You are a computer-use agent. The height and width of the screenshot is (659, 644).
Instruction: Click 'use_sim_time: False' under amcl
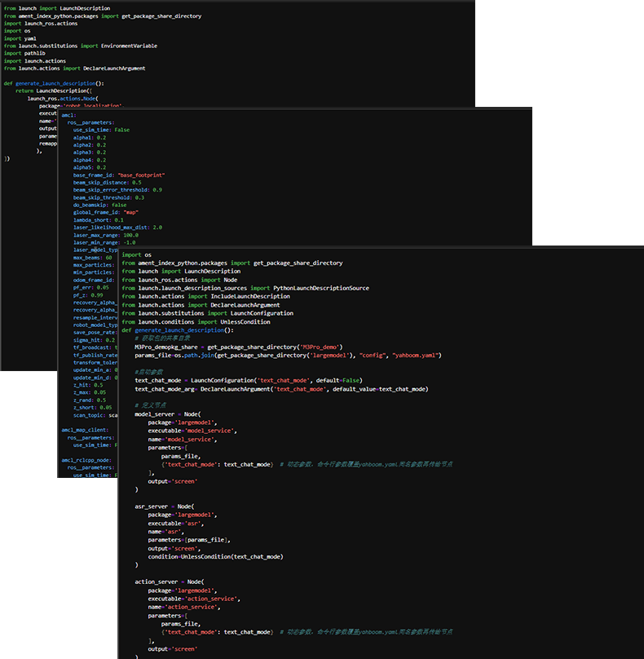[x=101, y=130]
